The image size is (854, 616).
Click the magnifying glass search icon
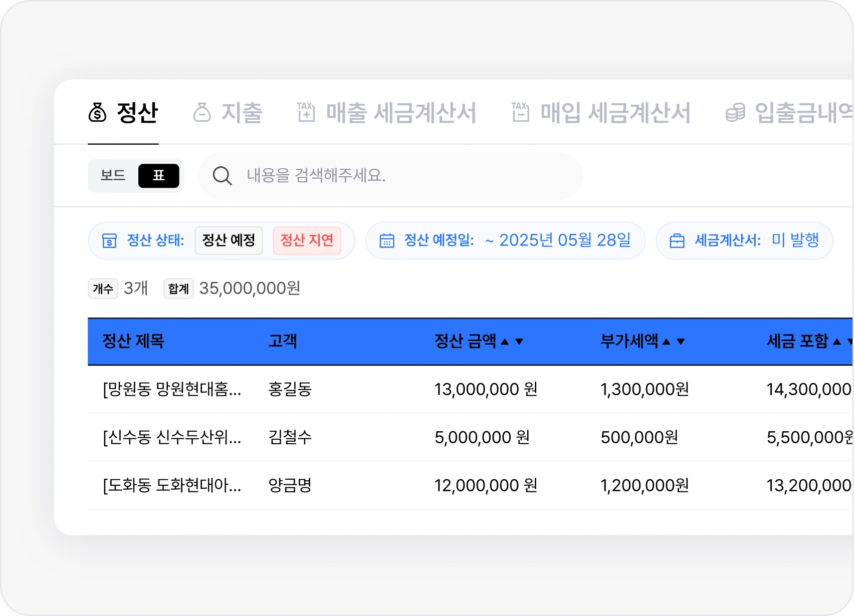pos(222,176)
